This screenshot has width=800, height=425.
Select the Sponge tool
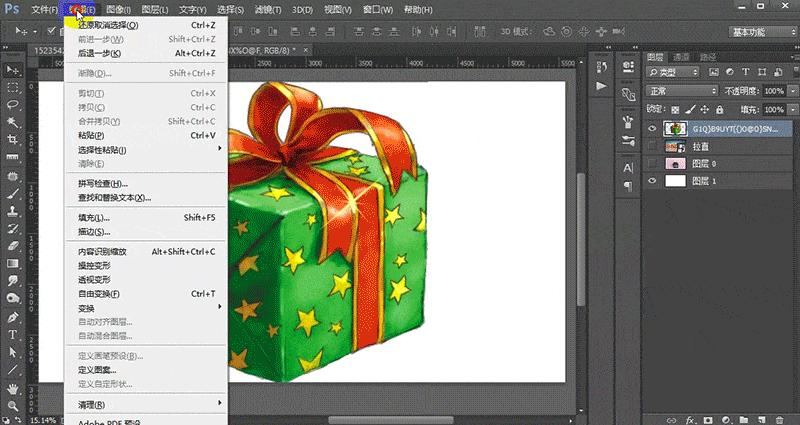(x=13, y=298)
